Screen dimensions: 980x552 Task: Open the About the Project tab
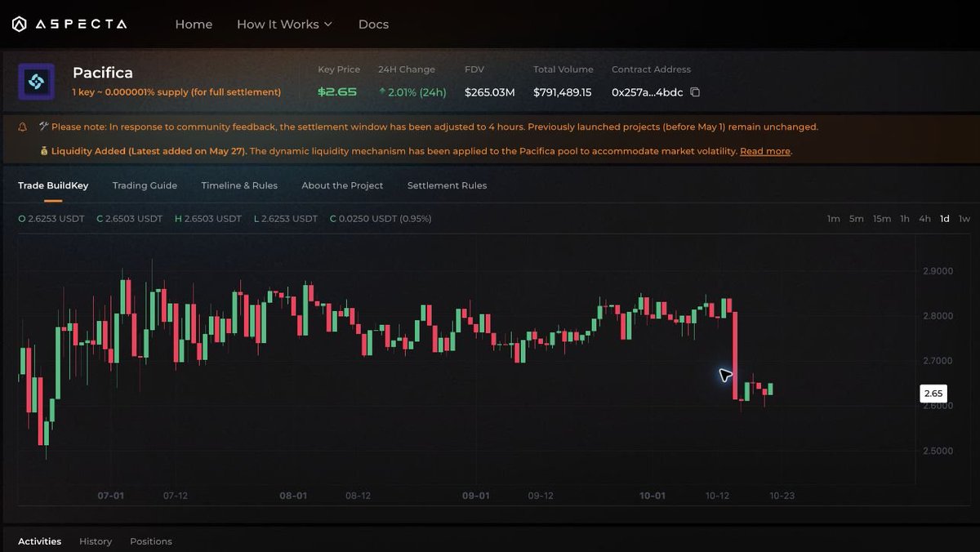tap(342, 185)
